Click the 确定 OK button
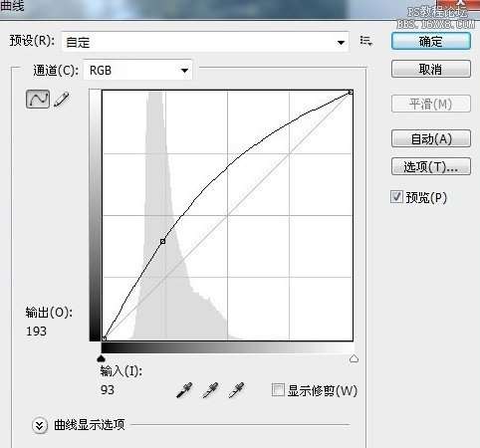480x448 pixels. [x=431, y=42]
